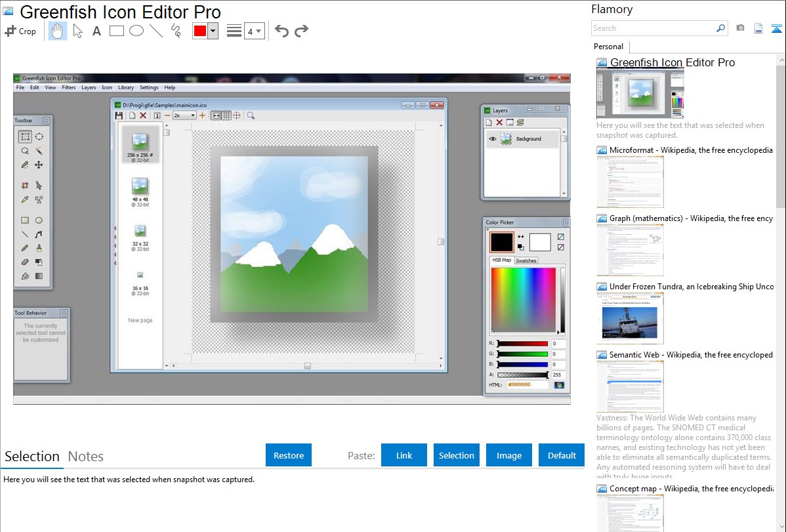Screen dimensions: 786x532
Task: Open Layers menu in Greenfish menu bar
Action: click(89, 87)
